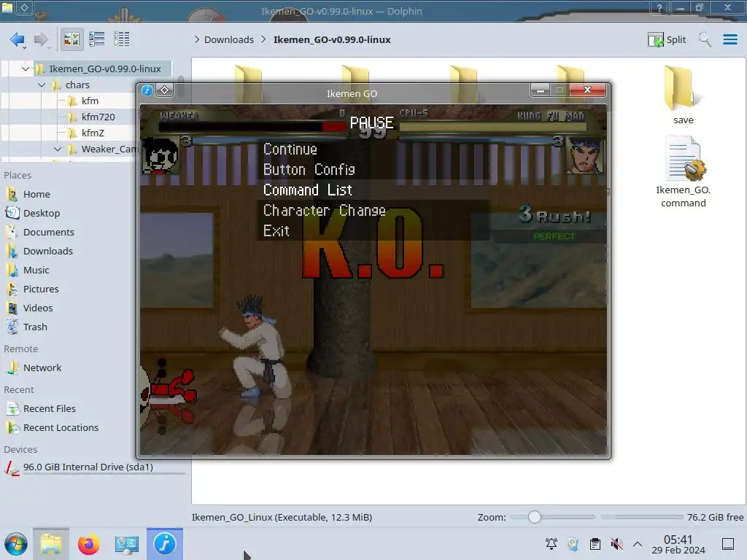Choose Continue in pause menu
This screenshot has height=560, width=747.
[x=290, y=149]
